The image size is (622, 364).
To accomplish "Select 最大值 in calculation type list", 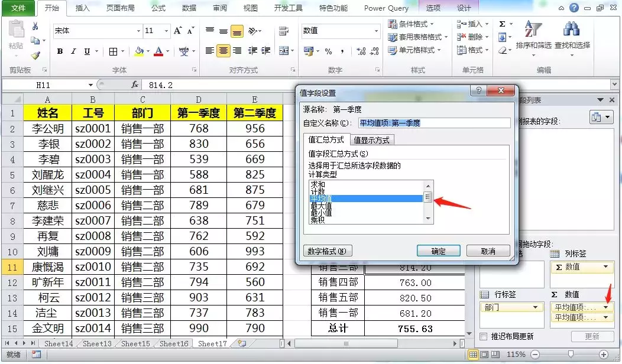I will [x=321, y=206].
